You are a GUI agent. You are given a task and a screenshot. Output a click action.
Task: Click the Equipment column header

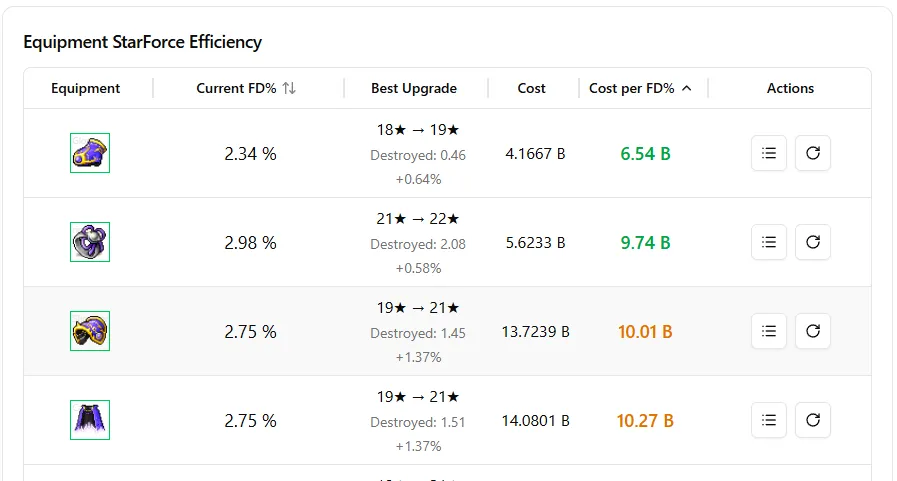tap(85, 88)
